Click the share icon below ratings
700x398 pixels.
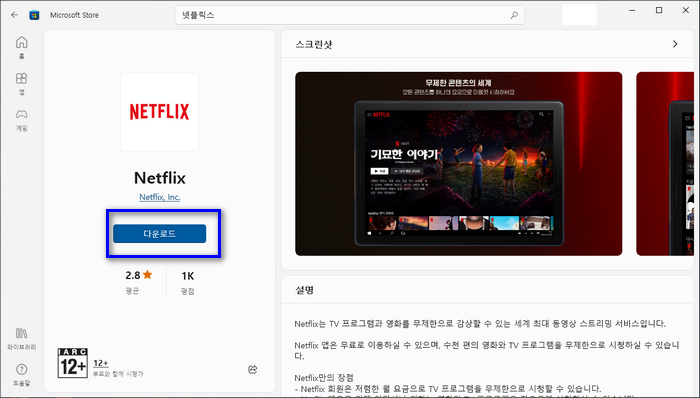tap(253, 369)
